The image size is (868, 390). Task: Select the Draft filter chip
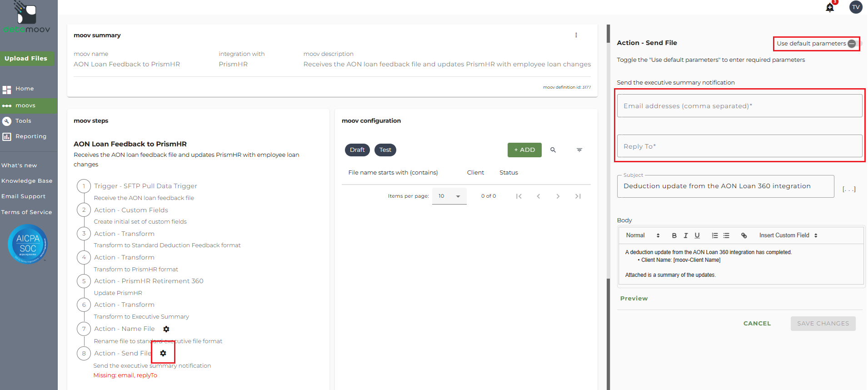pos(357,150)
